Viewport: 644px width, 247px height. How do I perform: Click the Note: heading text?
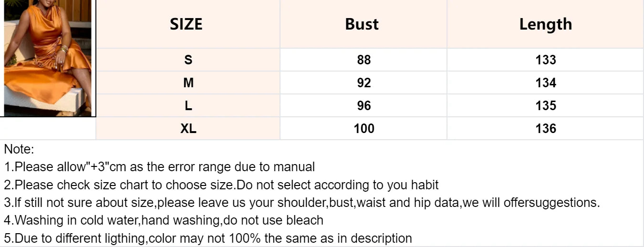19,149
